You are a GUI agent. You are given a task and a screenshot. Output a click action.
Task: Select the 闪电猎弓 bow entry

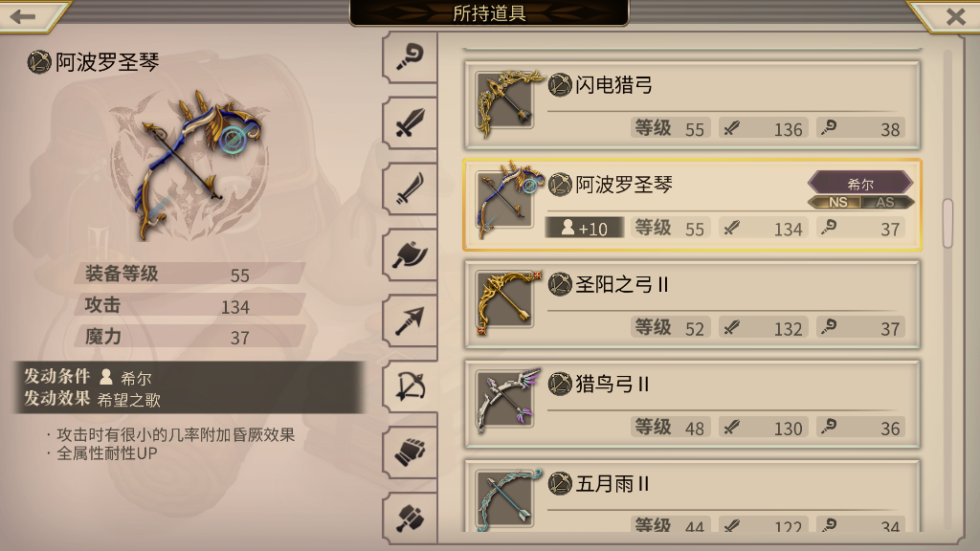(692, 105)
